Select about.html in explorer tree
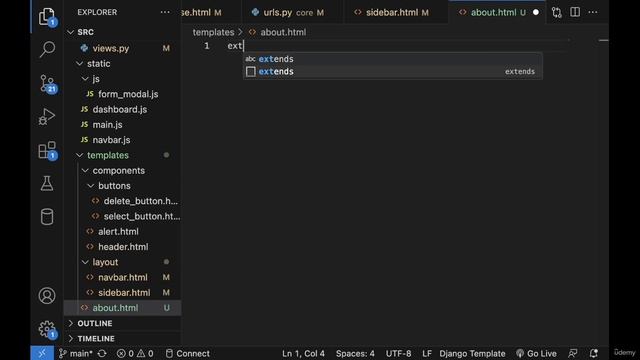 pyautogui.click(x=122, y=308)
